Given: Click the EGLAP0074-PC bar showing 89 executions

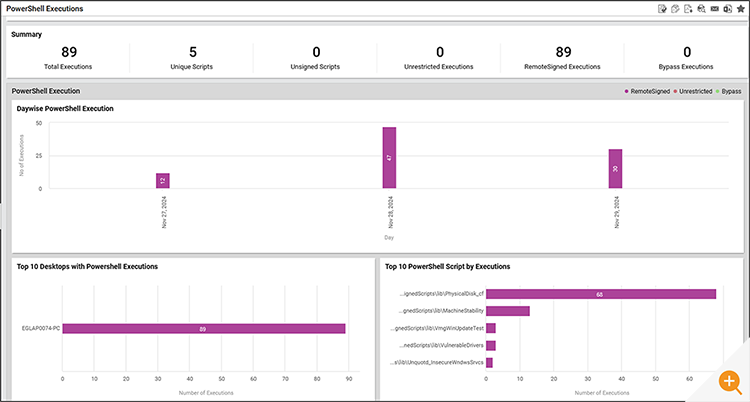Looking at the screenshot, I should (x=204, y=328).
